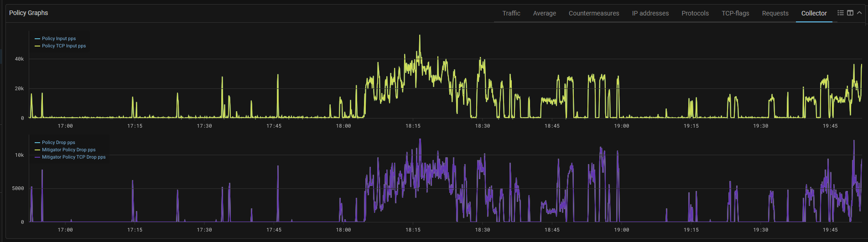This screenshot has height=242, width=868.
Task: Go to the IP addresses tab
Action: point(650,13)
